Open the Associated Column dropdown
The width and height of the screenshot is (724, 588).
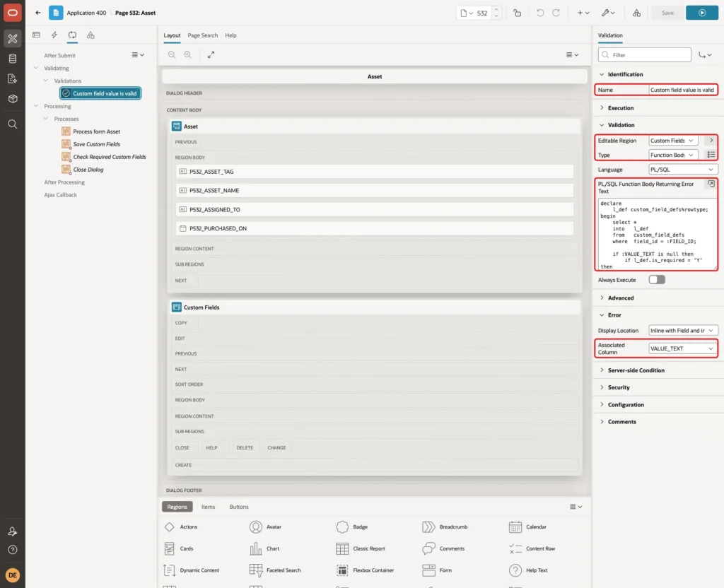pyautogui.click(x=683, y=348)
